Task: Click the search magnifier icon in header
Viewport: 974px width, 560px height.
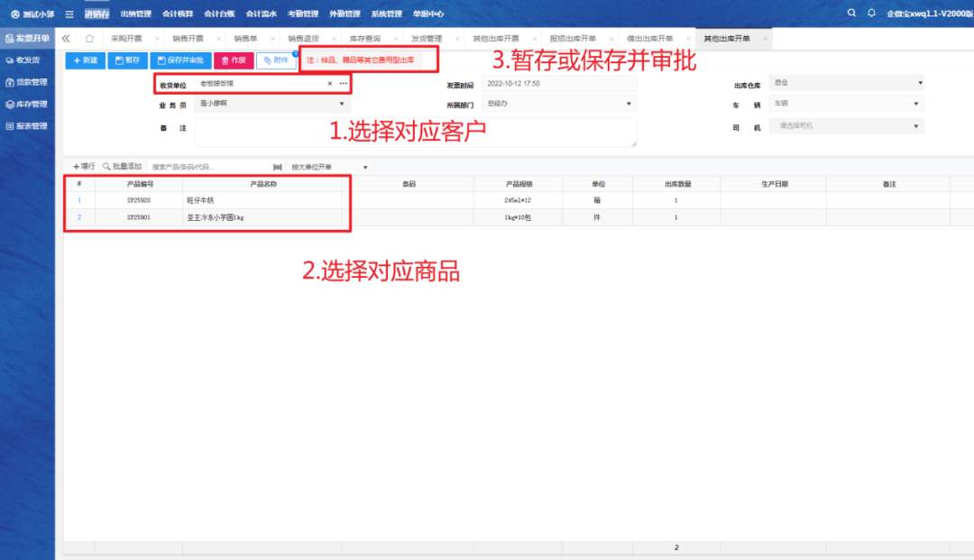Action: (852, 14)
